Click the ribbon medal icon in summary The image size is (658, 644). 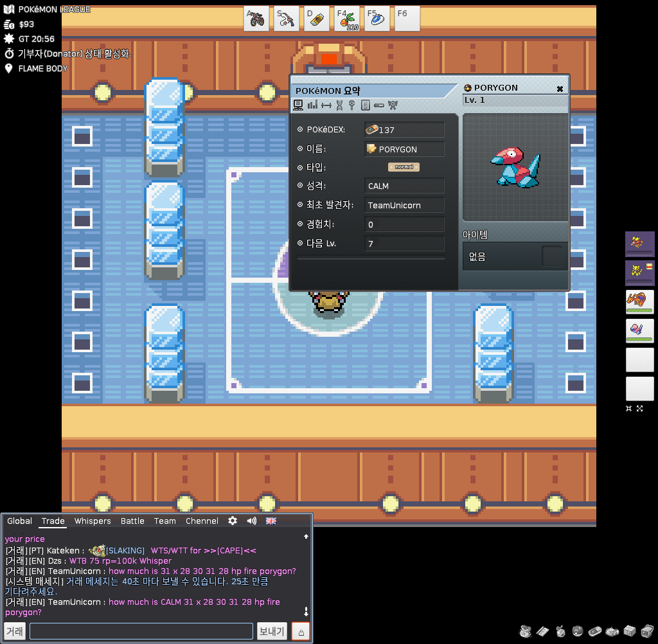pyautogui.click(x=352, y=105)
